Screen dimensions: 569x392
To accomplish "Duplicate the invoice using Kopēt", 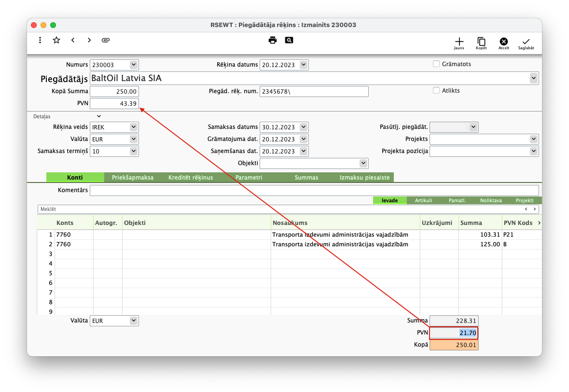I will click(x=481, y=43).
